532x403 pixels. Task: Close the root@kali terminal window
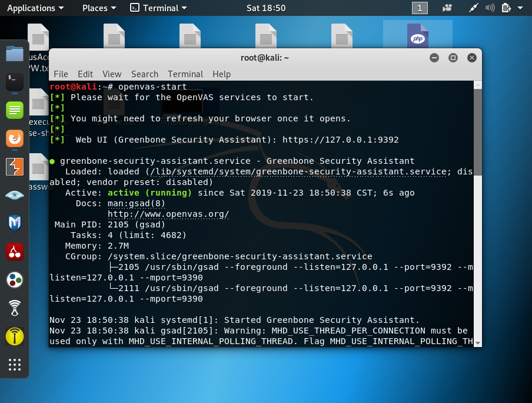pyautogui.click(x=471, y=58)
